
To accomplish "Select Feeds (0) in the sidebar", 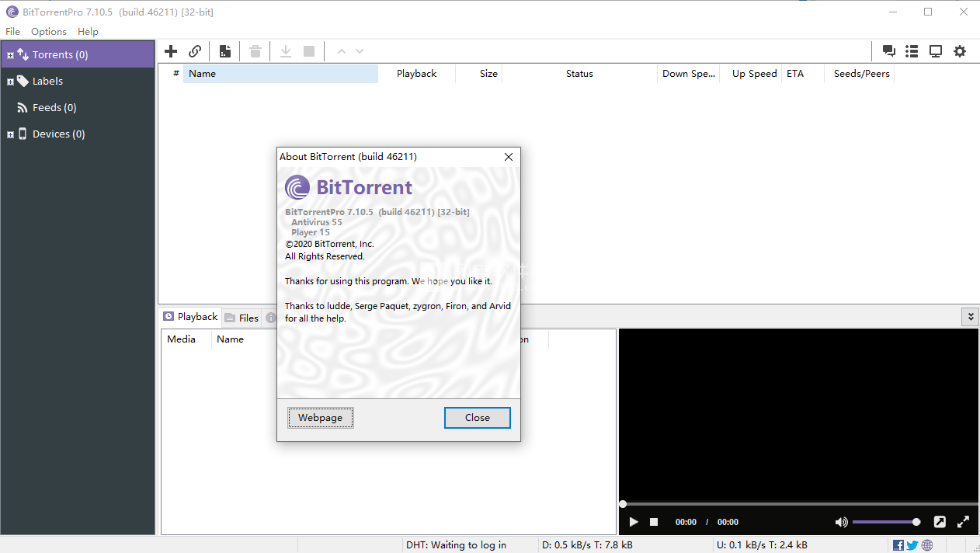I will 78,107.
